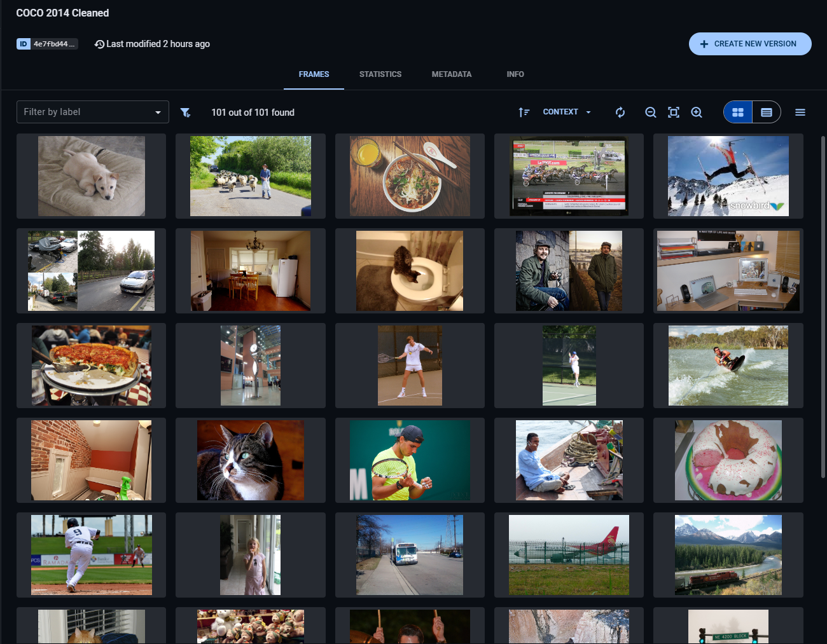
Task: Open the Filter by label dropdown arrow
Action: [158, 112]
